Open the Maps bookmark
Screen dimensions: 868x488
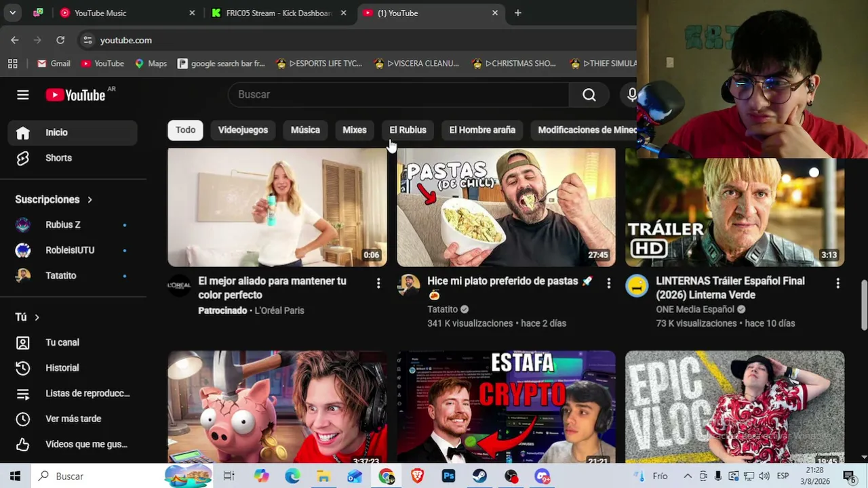click(151, 63)
